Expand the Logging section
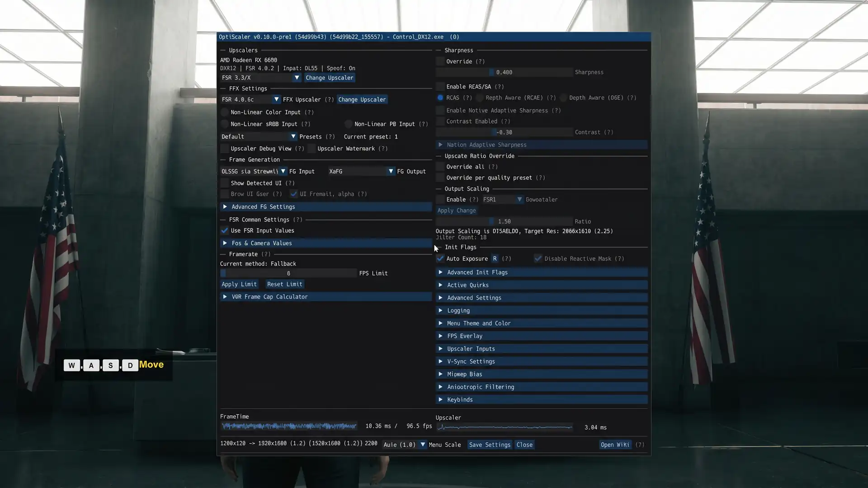Image resolution: width=868 pixels, height=488 pixels. tap(542, 310)
